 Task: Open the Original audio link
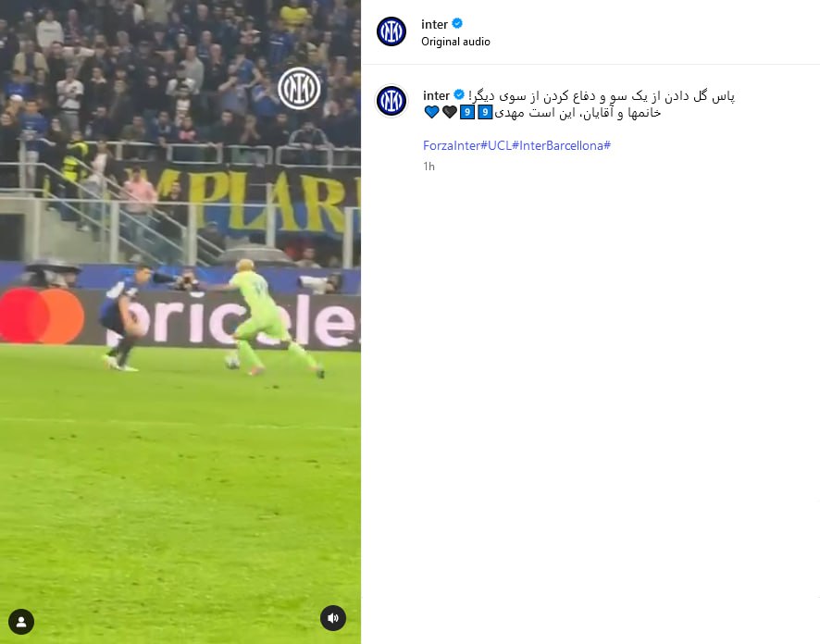[455, 42]
